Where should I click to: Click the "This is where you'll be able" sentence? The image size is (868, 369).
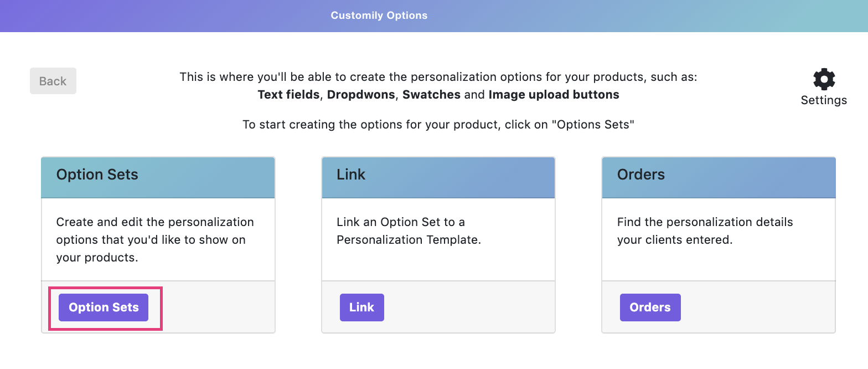pyautogui.click(x=438, y=77)
